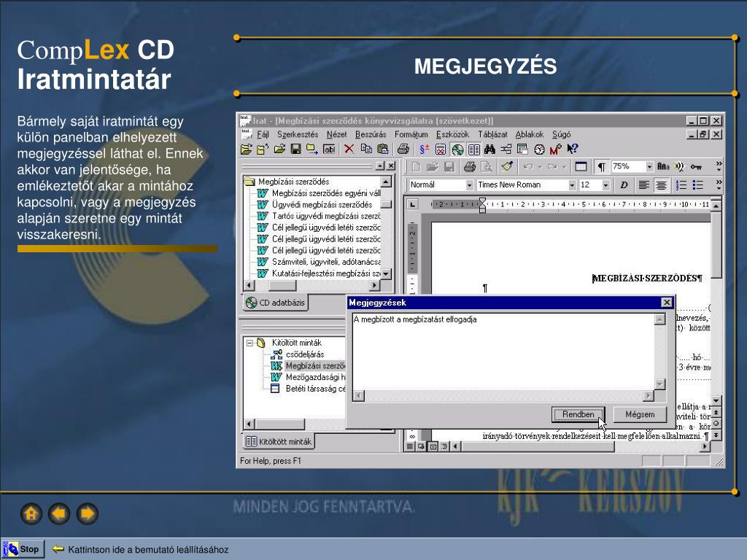The image size is (747, 560).
Task: Go to the next slide with the forward arrow button
Action: [x=88, y=514]
